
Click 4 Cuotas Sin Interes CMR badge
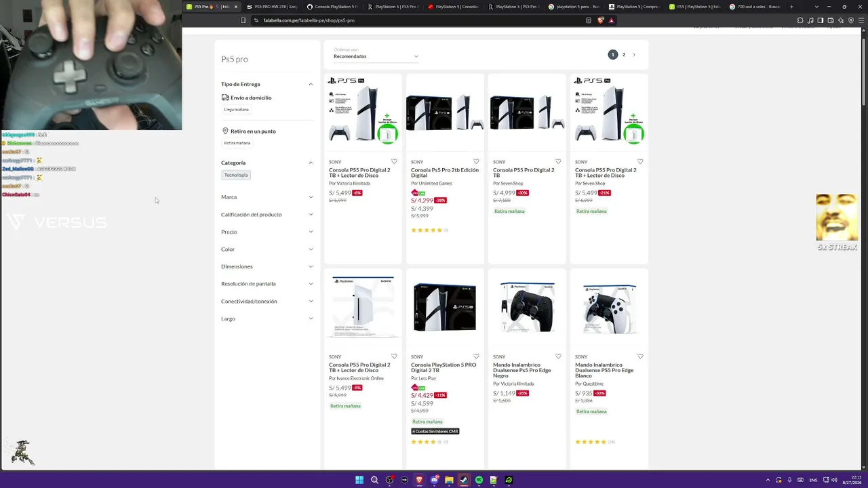click(435, 432)
